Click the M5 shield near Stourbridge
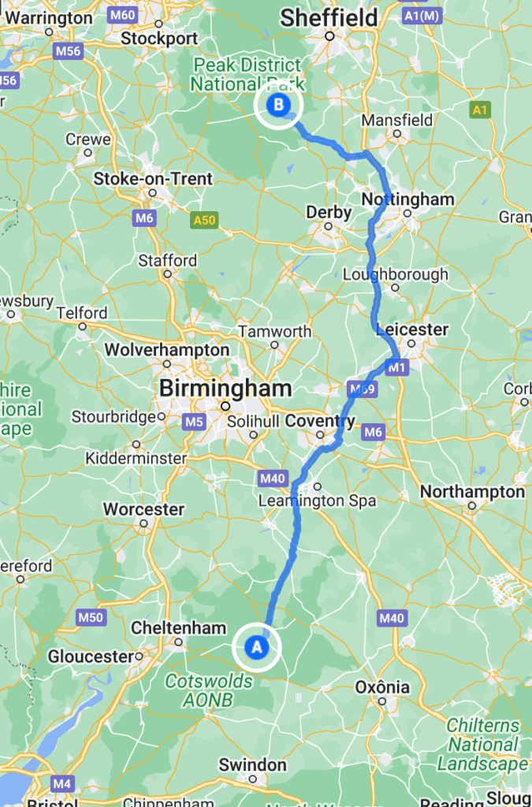 click(194, 422)
